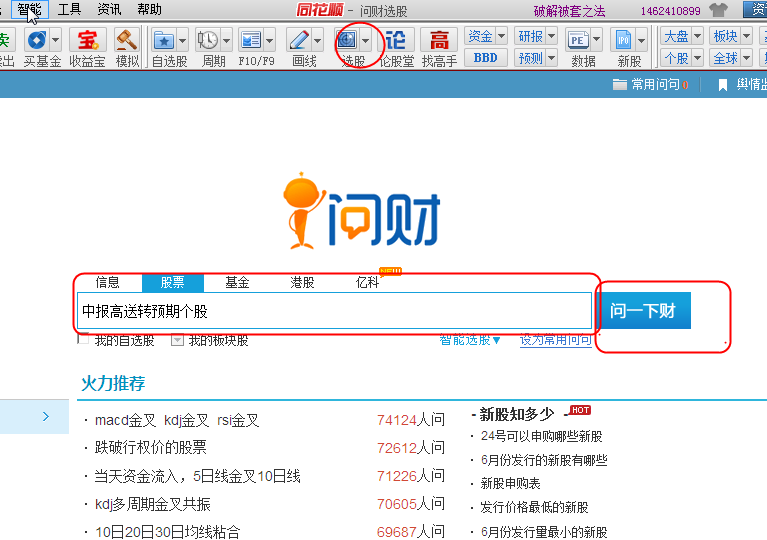Click the 周期 clock icon
The image size is (767, 540).
pos(208,40)
